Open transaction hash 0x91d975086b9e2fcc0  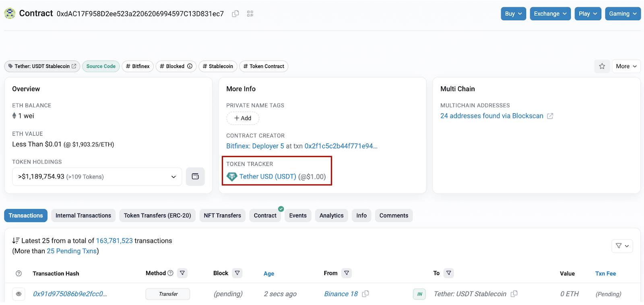click(x=70, y=294)
